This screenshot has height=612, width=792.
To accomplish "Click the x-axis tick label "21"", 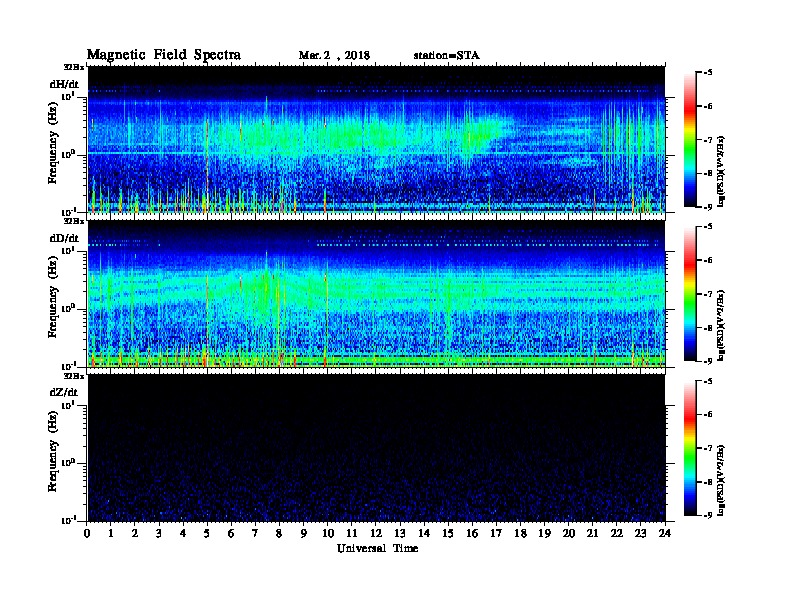I will (592, 533).
